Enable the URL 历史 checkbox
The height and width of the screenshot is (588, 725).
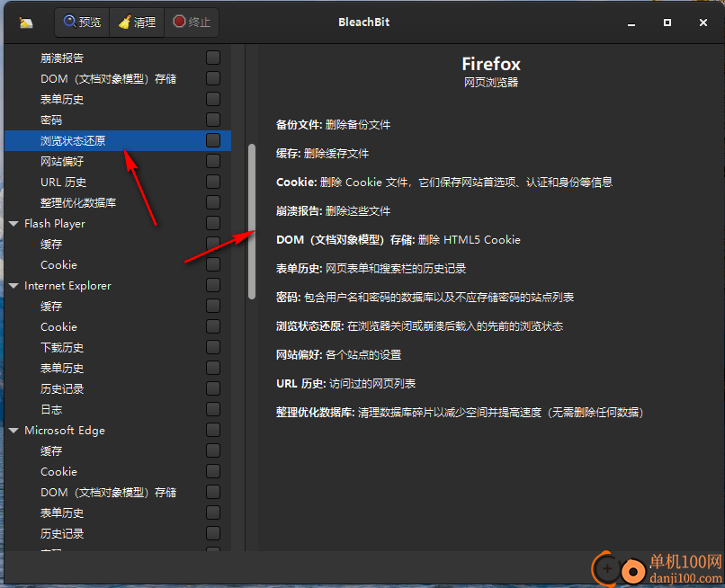[x=213, y=182]
